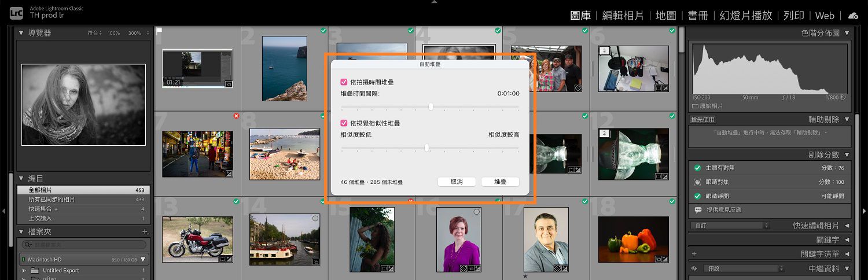Click the stack count badge on the desk photo
The height and width of the screenshot is (280, 868).
coord(604,51)
